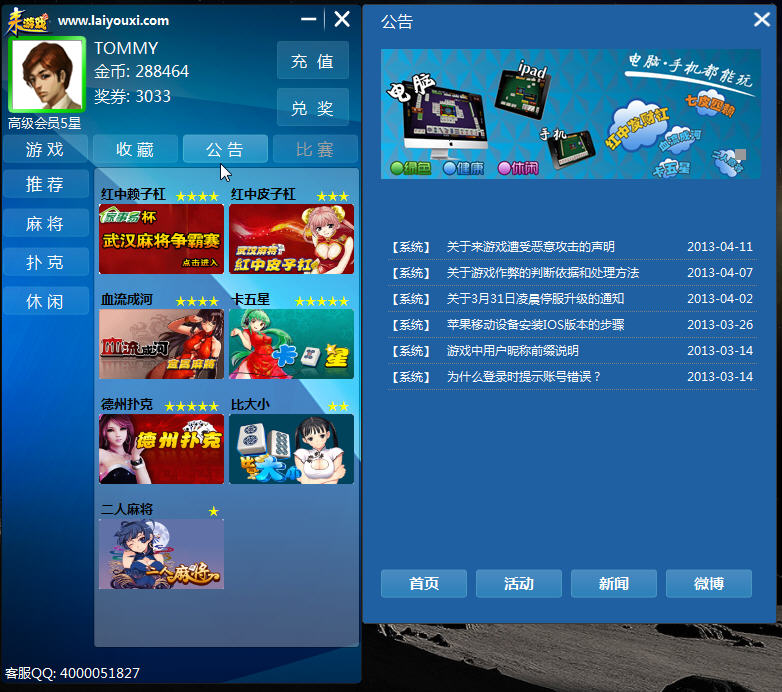Open the 血流成河 mahjong game
Viewport: 782px width, 692px height.
pyautogui.click(x=161, y=344)
